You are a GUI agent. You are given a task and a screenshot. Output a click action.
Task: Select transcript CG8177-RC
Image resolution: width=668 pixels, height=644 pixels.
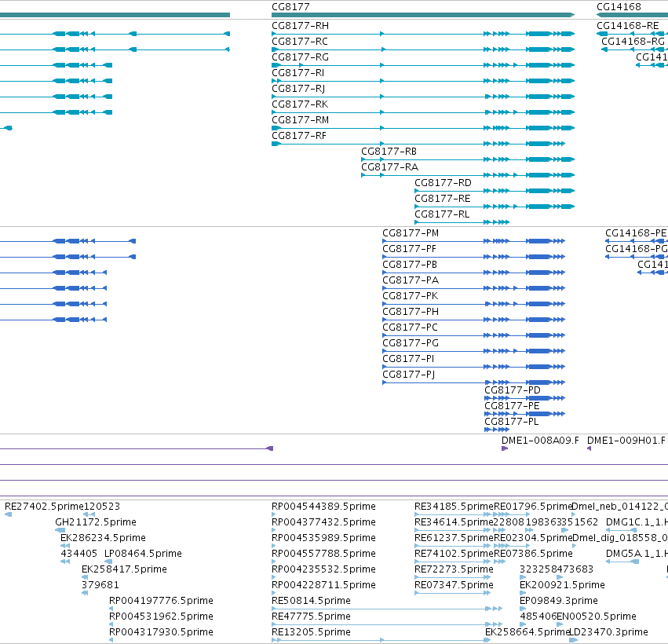tap(300, 42)
